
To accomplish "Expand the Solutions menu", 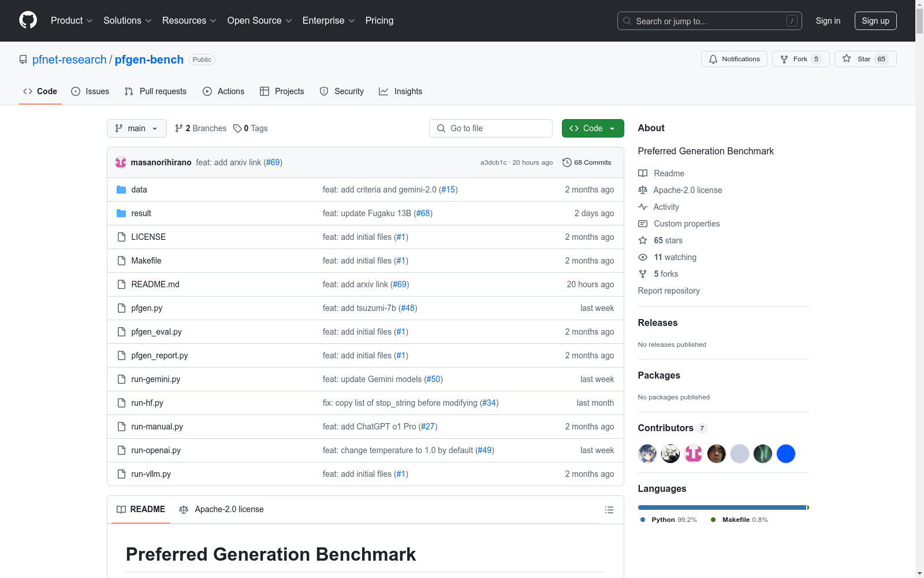I will (x=128, y=20).
